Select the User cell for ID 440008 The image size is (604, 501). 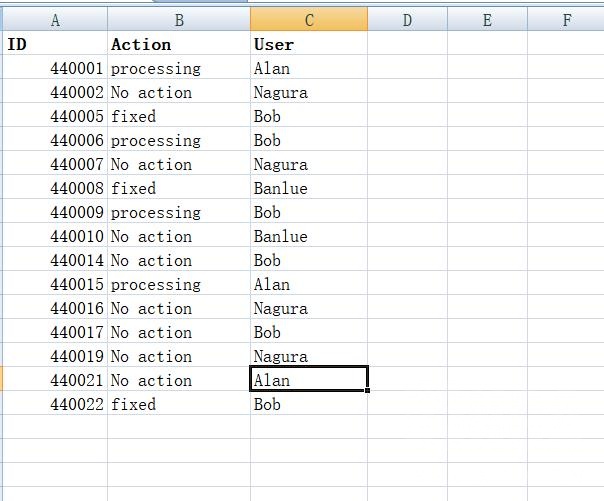tap(309, 189)
